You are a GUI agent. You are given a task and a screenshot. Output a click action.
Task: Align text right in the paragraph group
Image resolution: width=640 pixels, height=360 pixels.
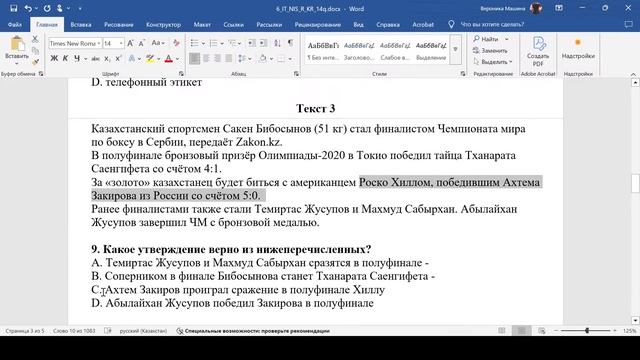(218, 59)
